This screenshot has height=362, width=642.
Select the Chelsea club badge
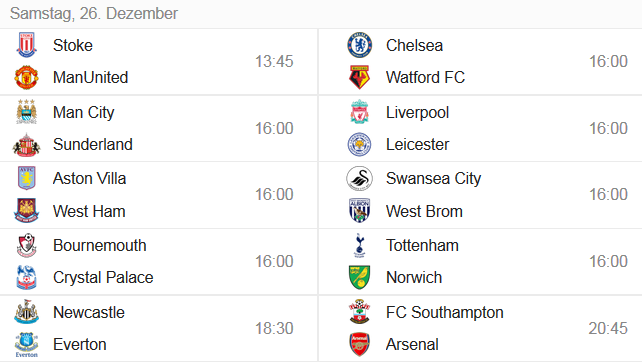pos(359,45)
